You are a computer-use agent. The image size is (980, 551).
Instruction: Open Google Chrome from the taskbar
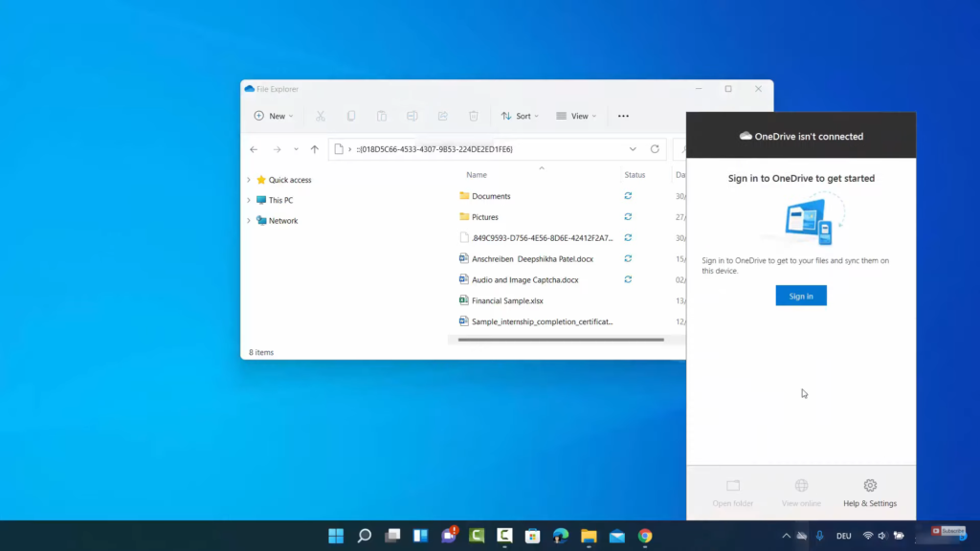645,536
